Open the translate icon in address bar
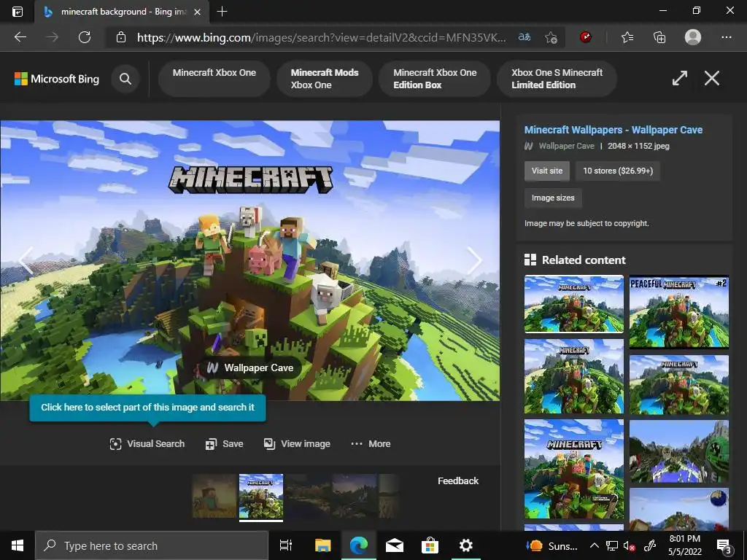The image size is (747, 560). point(525,37)
